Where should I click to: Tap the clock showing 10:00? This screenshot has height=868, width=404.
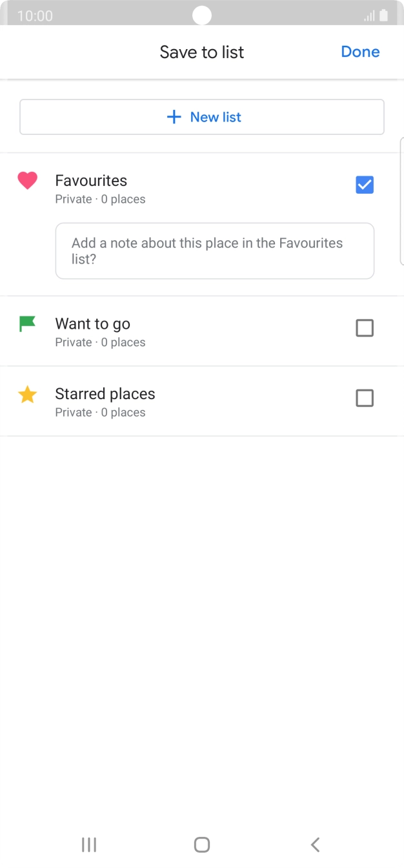click(x=35, y=15)
